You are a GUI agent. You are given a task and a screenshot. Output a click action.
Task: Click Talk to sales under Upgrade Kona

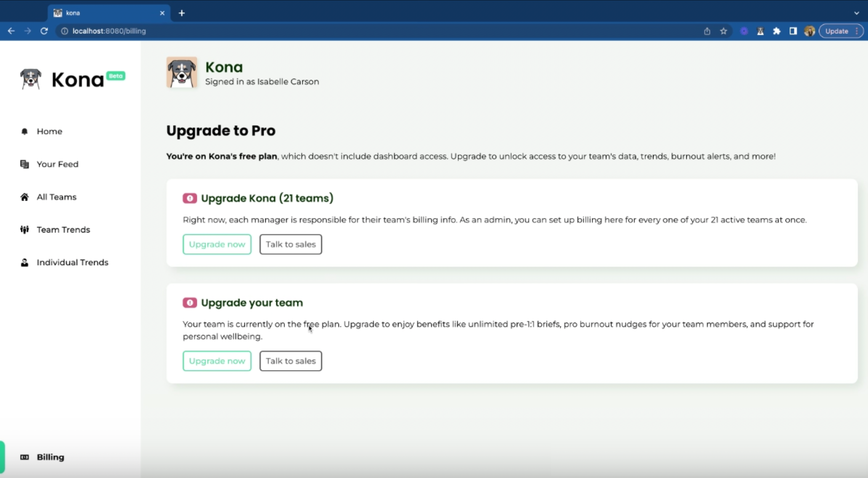(290, 244)
